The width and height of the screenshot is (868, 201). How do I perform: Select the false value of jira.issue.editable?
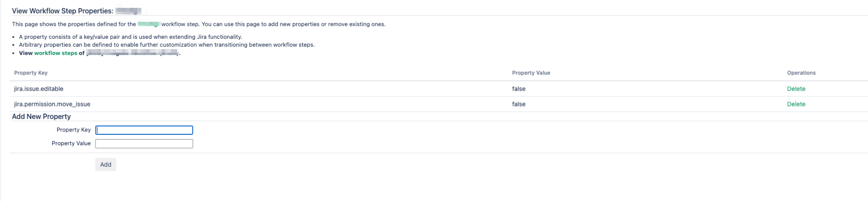pyautogui.click(x=519, y=89)
